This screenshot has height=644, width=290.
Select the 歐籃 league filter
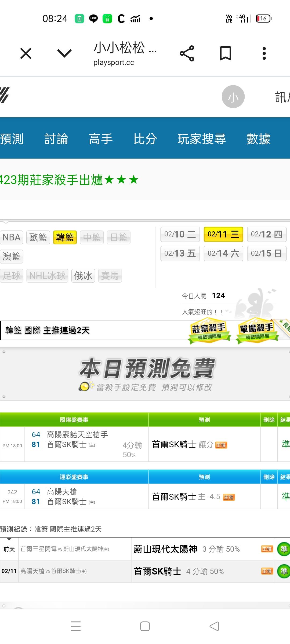38,237
